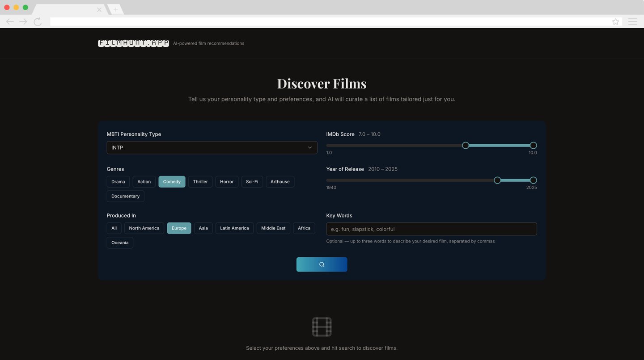Select Middle East production region
The width and height of the screenshot is (644, 360).
click(273, 228)
